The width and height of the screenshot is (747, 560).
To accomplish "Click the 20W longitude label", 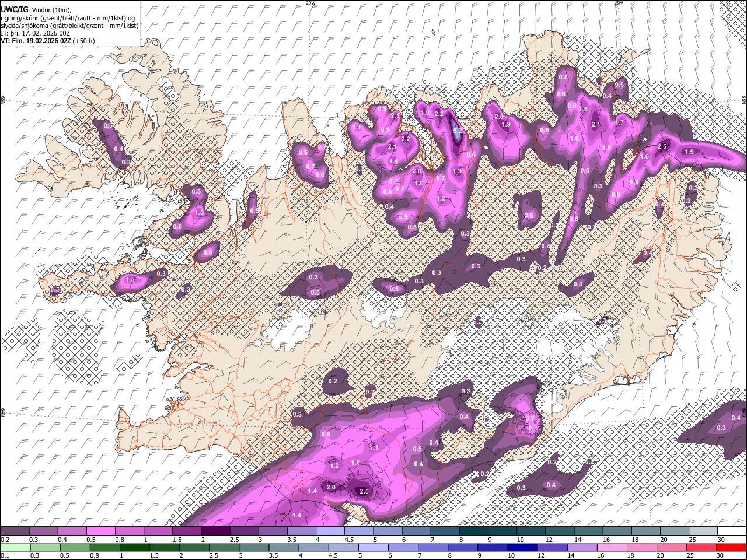I will pos(310,3).
